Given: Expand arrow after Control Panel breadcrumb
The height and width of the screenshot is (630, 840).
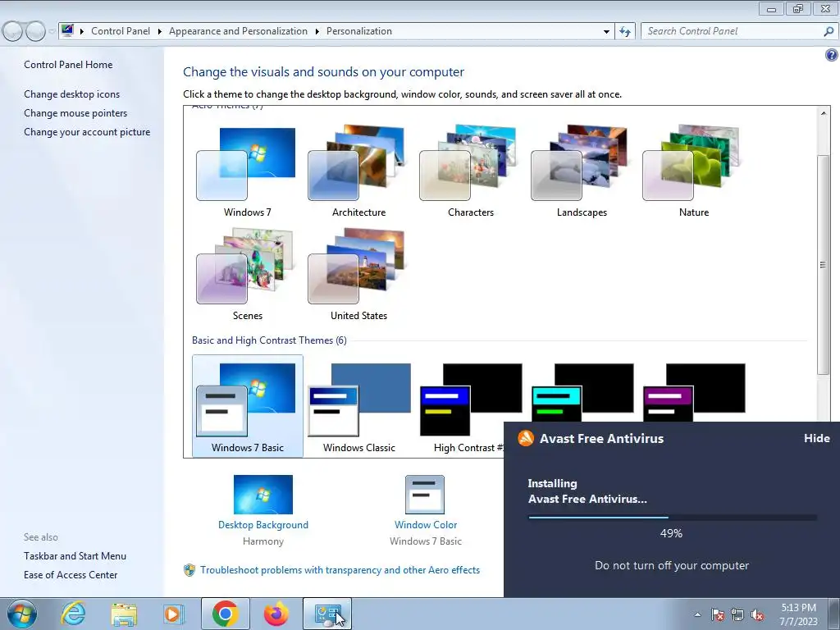Looking at the screenshot, I should [x=160, y=32].
